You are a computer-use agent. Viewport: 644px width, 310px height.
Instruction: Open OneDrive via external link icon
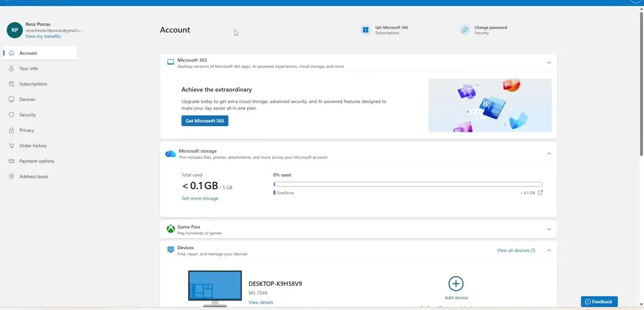click(x=540, y=193)
